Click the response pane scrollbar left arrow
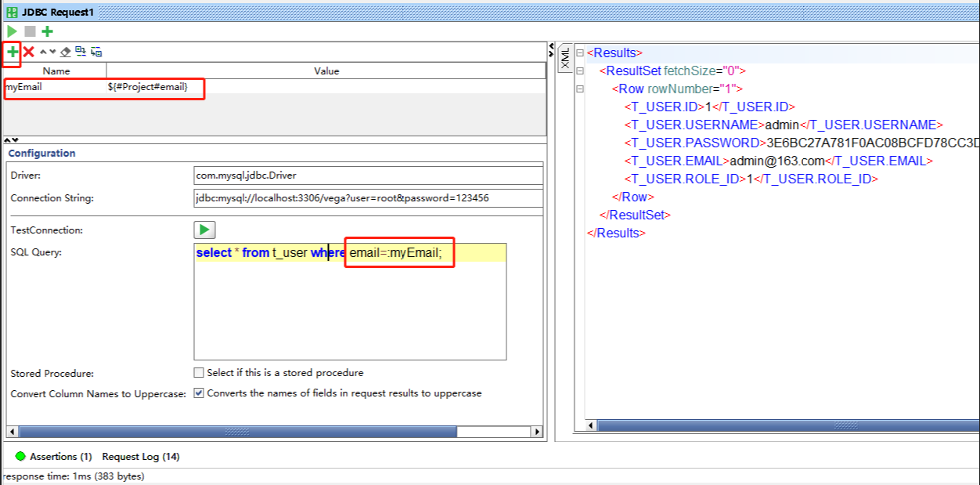Image resolution: width=980 pixels, height=485 pixels. click(x=590, y=425)
